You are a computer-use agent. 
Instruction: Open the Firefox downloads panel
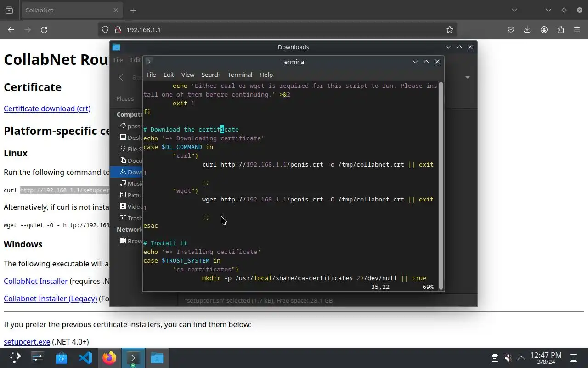point(527,29)
